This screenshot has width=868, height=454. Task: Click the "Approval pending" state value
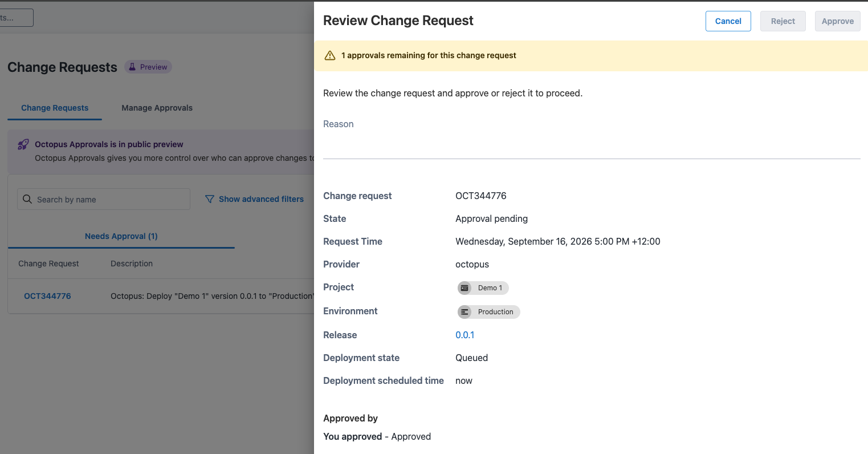pyautogui.click(x=491, y=218)
